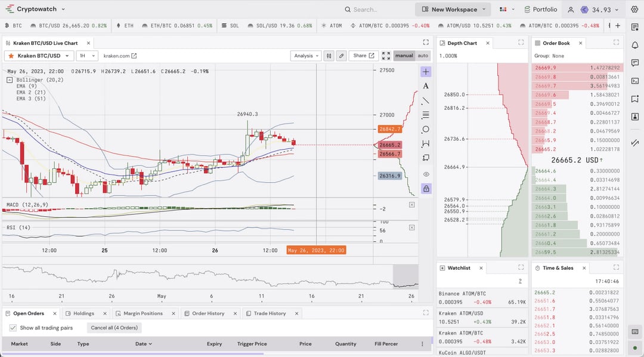
Task: Click the Cryptowatch logo
Action: tap(10, 8)
